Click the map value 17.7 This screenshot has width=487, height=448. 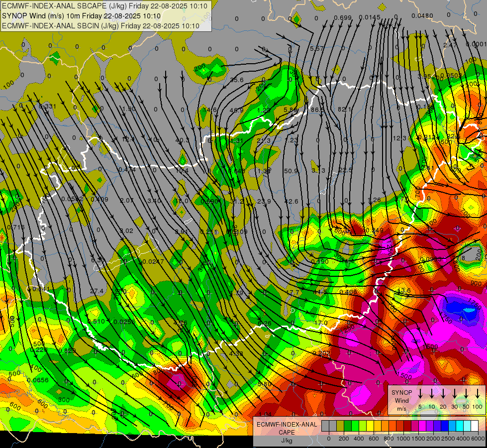(293, 292)
